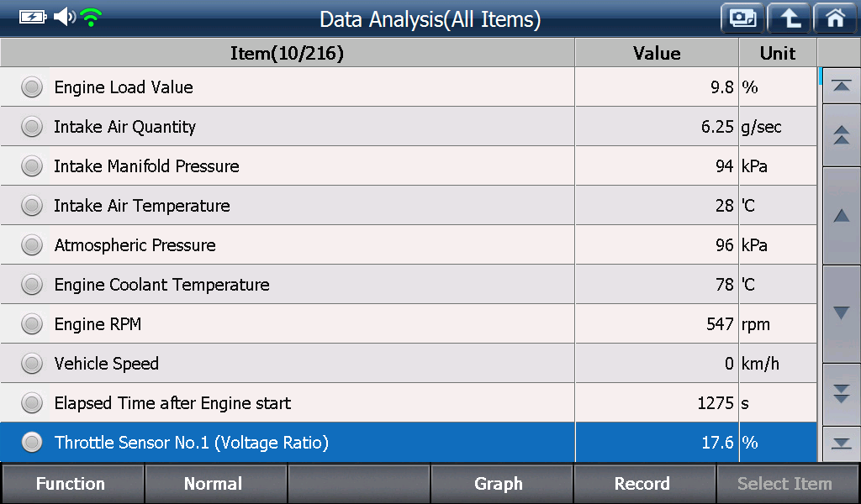This screenshot has width=861, height=504.
Task: Page down with the double down arrow
Action: (x=841, y=394)
